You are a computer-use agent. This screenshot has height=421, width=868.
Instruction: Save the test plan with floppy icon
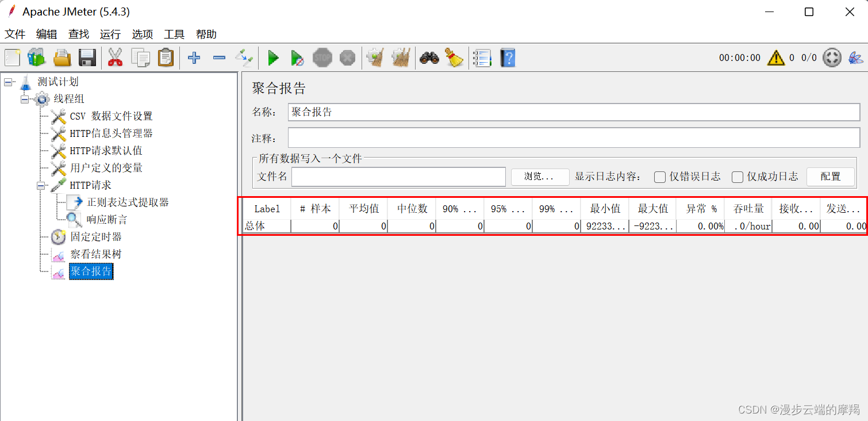(x=87, y=58)
